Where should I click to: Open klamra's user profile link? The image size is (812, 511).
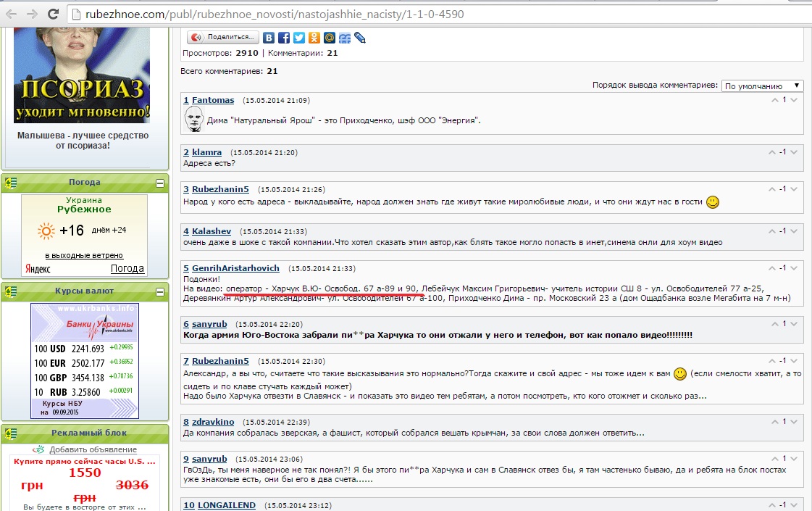[x=206, y=152]
